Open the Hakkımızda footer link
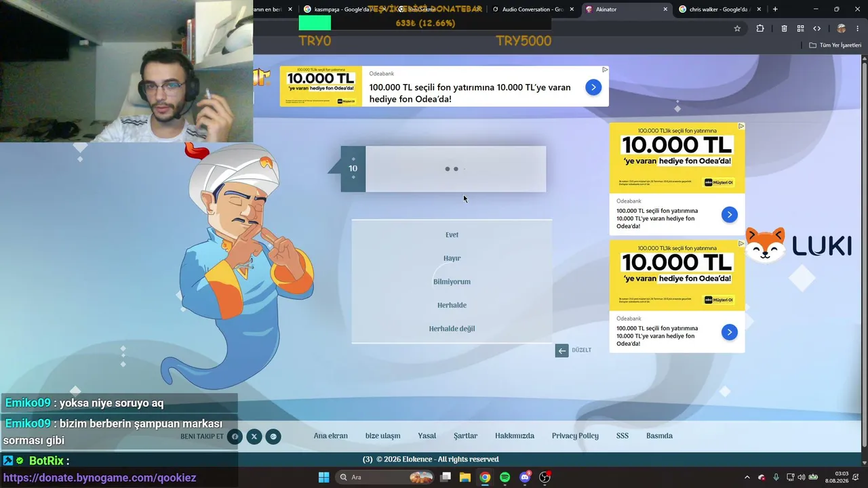The image size is (868, 488). 515,436
